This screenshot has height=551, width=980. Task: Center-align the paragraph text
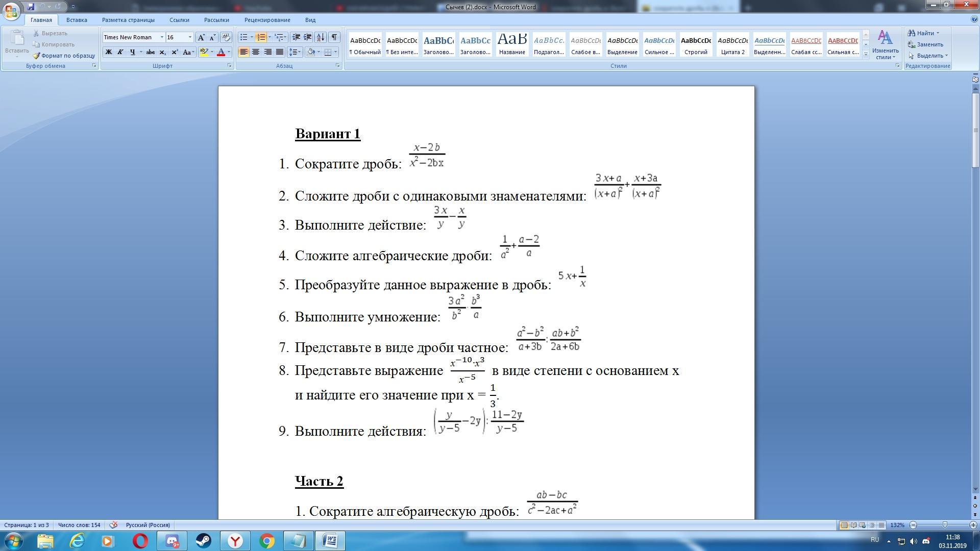click(256, 52)
